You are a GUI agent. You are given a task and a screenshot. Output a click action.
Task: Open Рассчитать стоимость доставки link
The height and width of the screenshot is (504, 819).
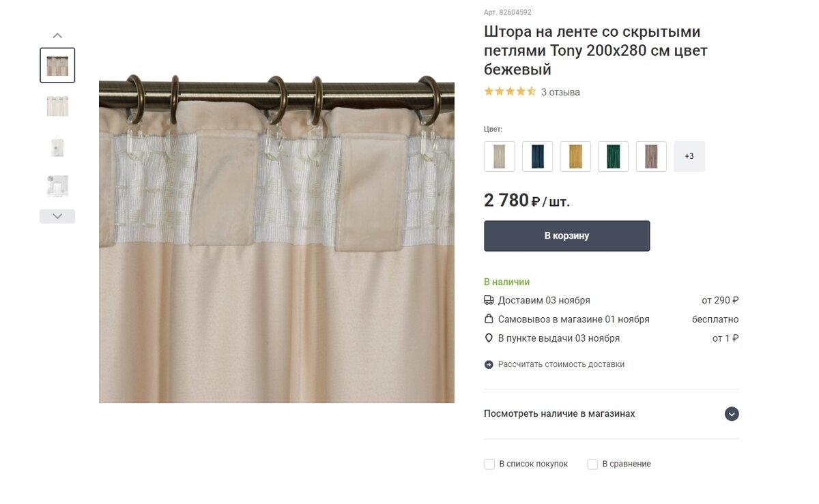(x=561, y=364)
